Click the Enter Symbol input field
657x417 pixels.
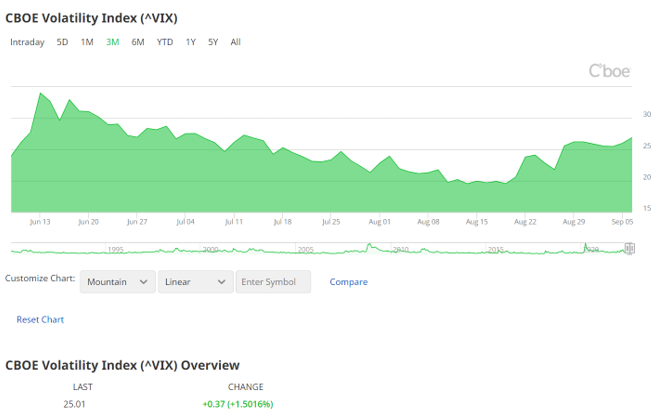[x=273, y=282]
